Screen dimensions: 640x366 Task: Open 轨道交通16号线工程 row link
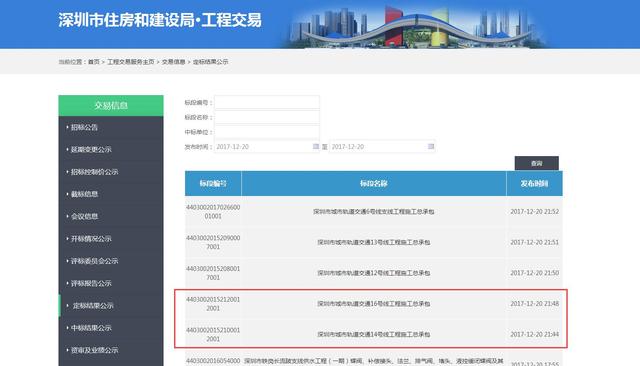coord(373,304)
